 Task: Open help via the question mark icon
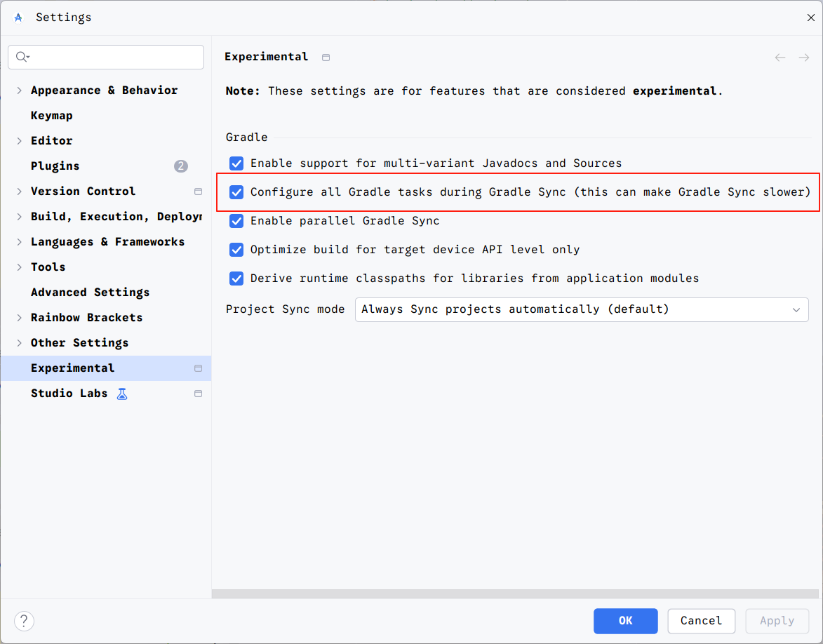(24, 621)
